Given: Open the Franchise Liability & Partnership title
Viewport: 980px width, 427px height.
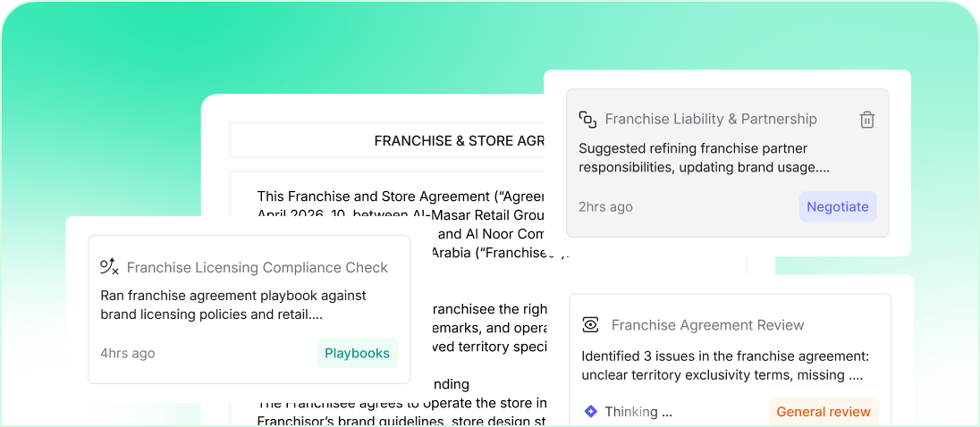Looking at the screenshot, I should point(711,119).
